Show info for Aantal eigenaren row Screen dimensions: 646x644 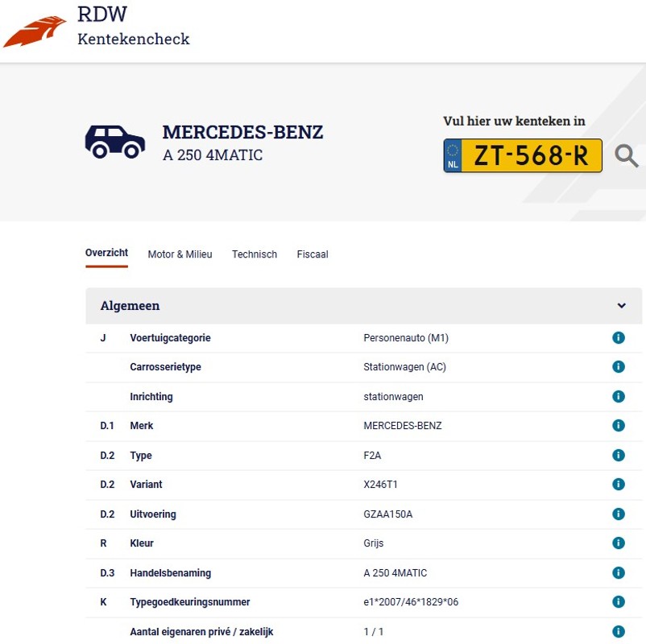coord(619,631)
